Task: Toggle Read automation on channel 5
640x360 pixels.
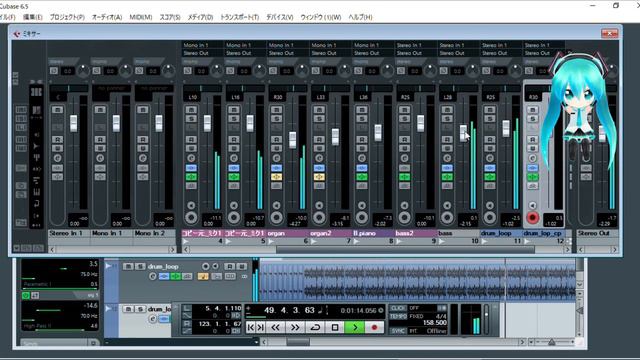Action: (234, 139)
